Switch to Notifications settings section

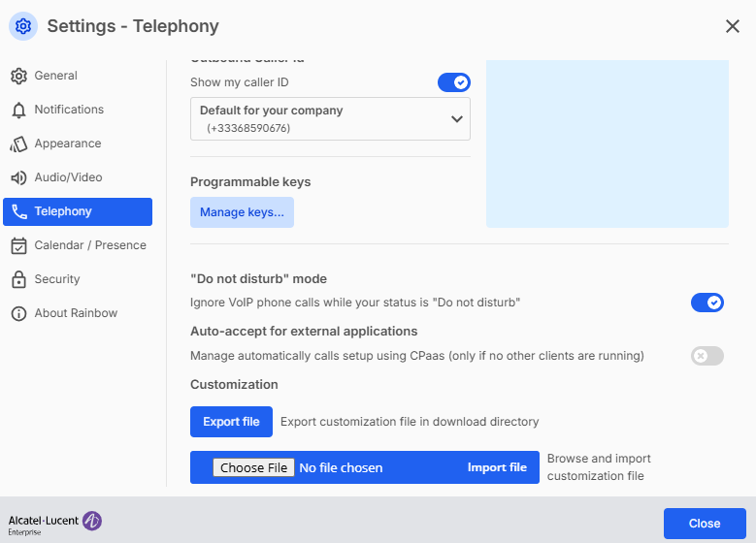68,110
